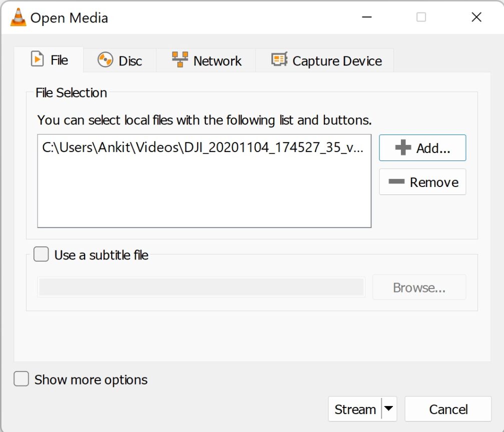Open the Stream button dropdown arrow
Screen dimensions: 504x432
[389, 409]
